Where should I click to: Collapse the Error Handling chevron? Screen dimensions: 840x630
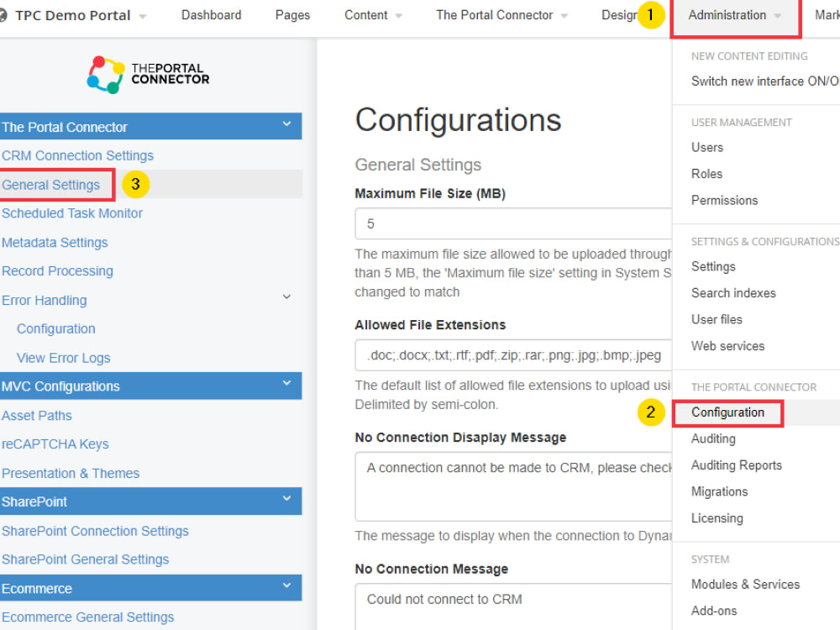click(287, 297)
